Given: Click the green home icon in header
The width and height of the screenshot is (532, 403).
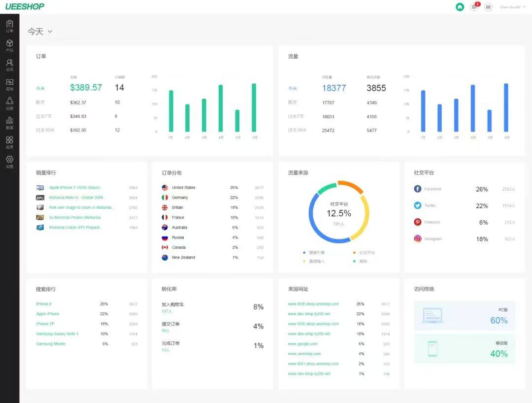Looking at the screenshot, I should [460, 7].
